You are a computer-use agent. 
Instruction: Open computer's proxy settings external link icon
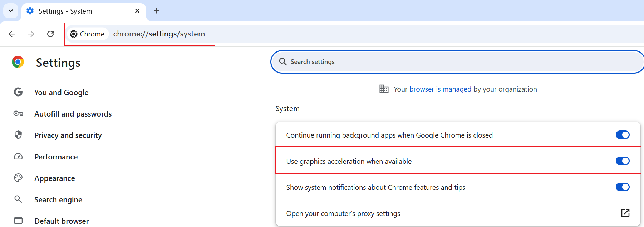coord(625,213)
